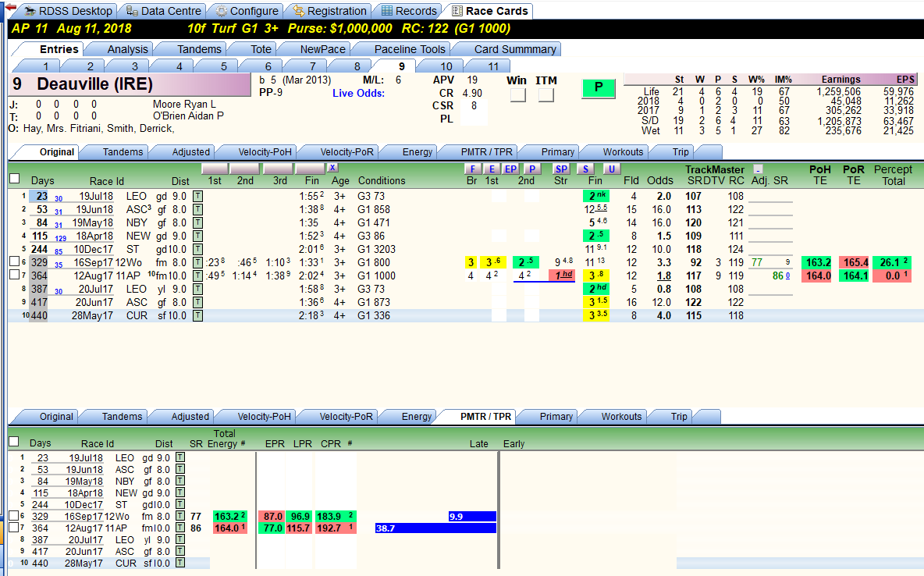Open the Paceline Tools tab
Screen dimensions: 924x576
(x=410, y=49)
